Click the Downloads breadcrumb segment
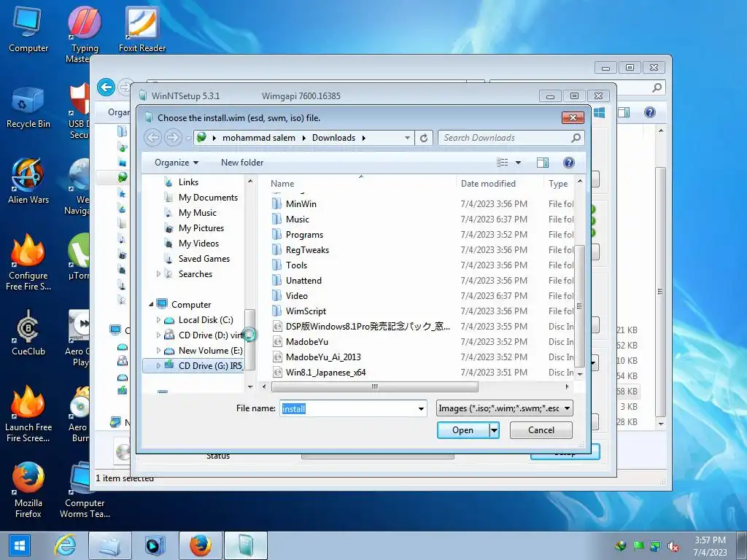Image resolution: width=747 pixels, height=560 pixels. pyautogui.click(x=333, y=138)
